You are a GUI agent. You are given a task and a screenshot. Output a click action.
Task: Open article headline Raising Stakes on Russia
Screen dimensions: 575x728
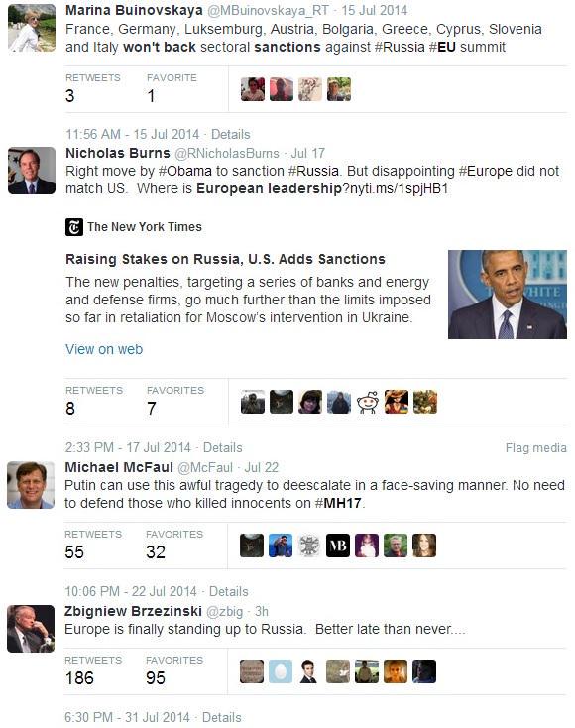coord(226,259)
